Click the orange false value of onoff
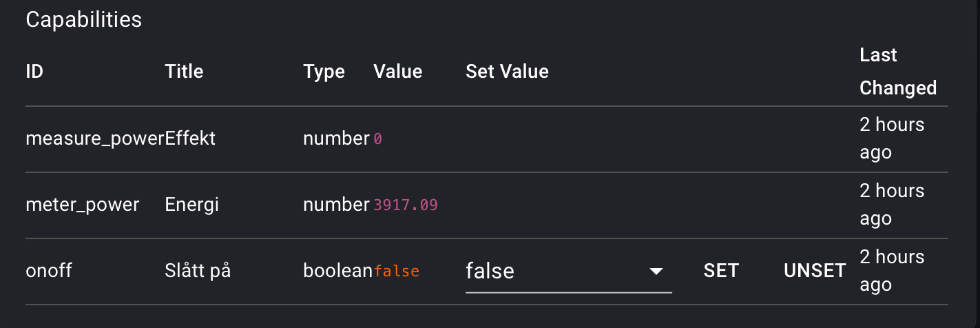Viewport: 980px width, 328px height. [x=397, y=271]
